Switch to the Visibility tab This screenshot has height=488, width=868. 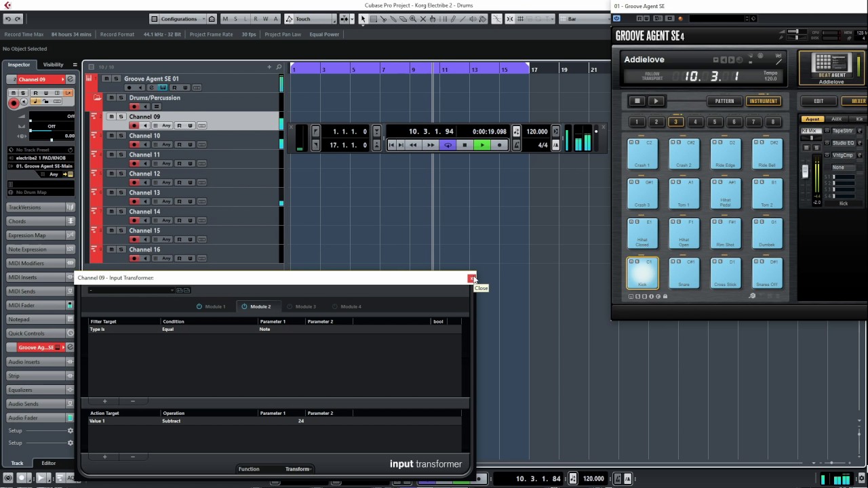pos(53,64)
